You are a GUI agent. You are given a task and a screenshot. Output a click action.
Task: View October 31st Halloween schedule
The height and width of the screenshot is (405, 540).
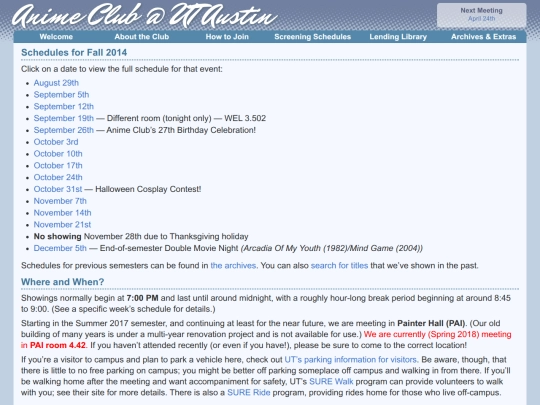click(x=58, y=189)
